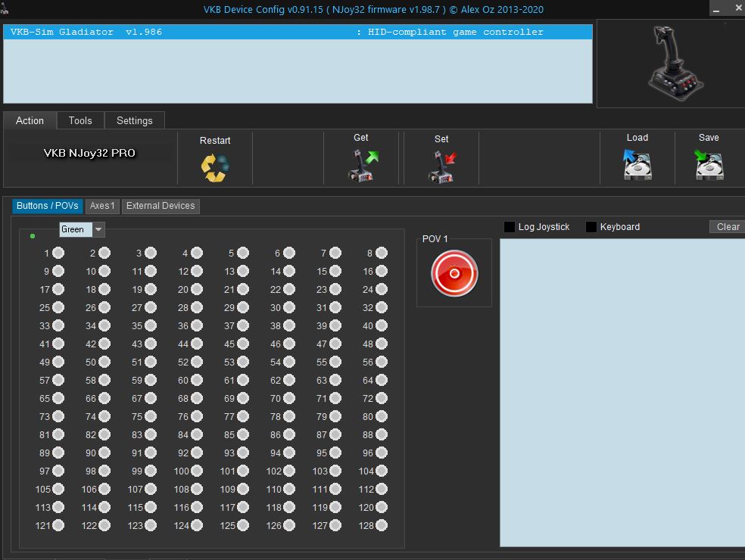Image resolution: width=745 pixels, height=560 pixels.
Task: Click button indicator 37
Action: [x=243, y=325]
